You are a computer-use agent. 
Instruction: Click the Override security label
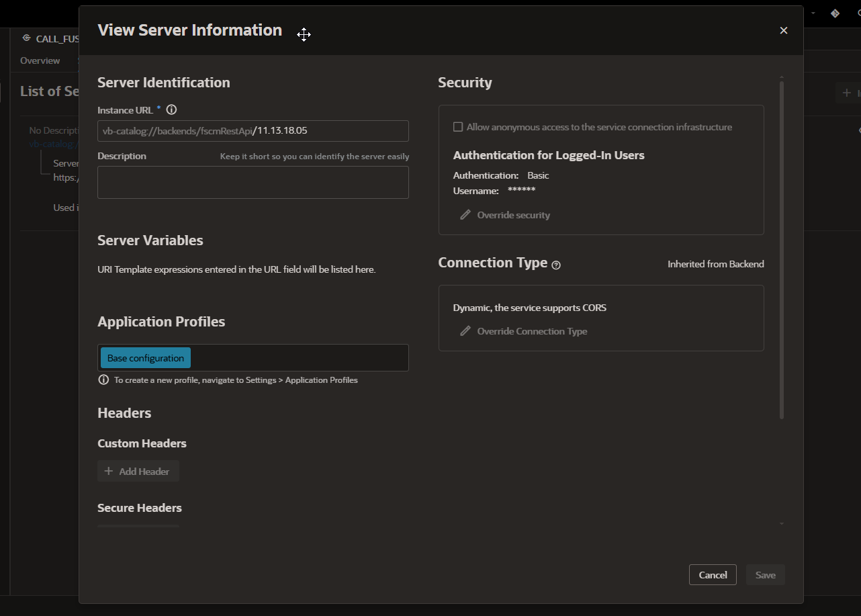point(514,215)
